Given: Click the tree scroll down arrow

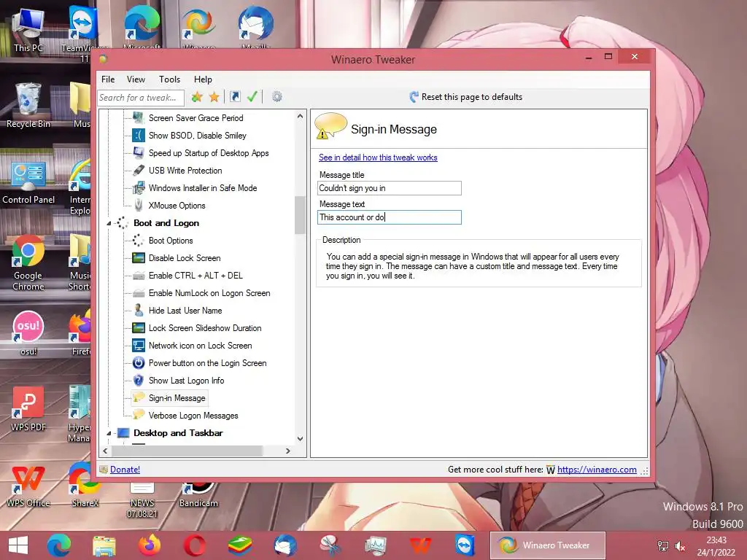Looking at the screenshot, I should click(x=300, y=438).
